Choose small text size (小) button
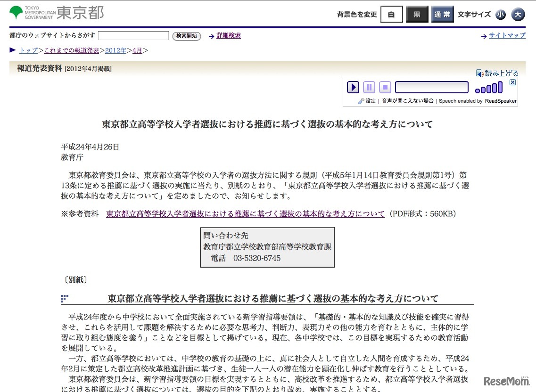 (x=500, y=15)
